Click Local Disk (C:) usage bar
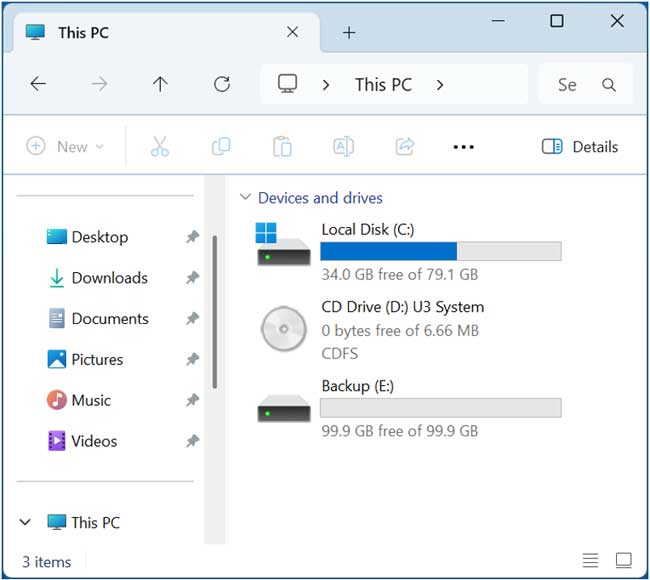Screen dimensions: 650x580 point(441,251)
